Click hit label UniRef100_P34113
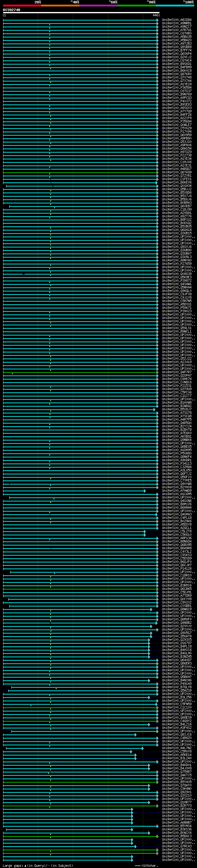The height and width of the screenshot is (868, 197). 176,464
